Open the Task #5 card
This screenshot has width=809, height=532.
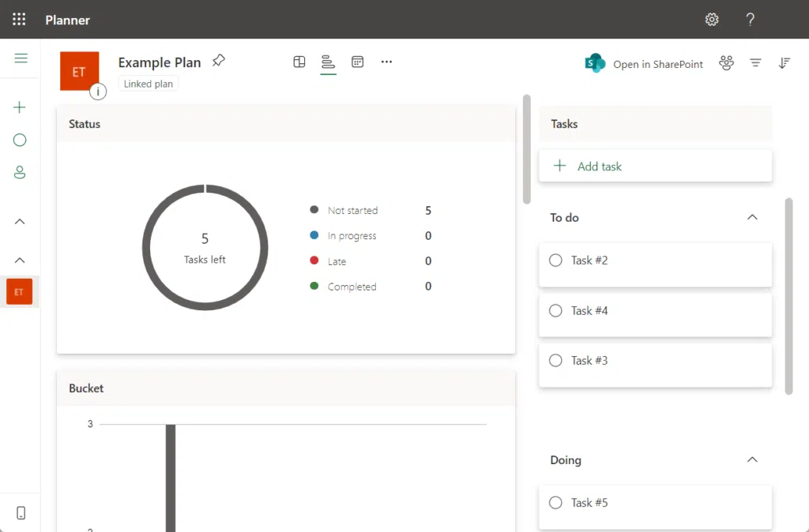coord(655,508)
